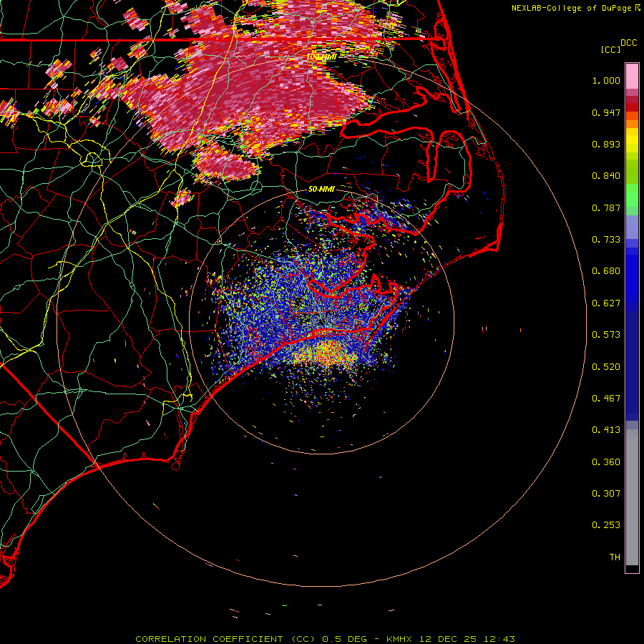Click the gray lower segment of color bar
The height and width of the screenshot is (644, 644).
[632, 497]
